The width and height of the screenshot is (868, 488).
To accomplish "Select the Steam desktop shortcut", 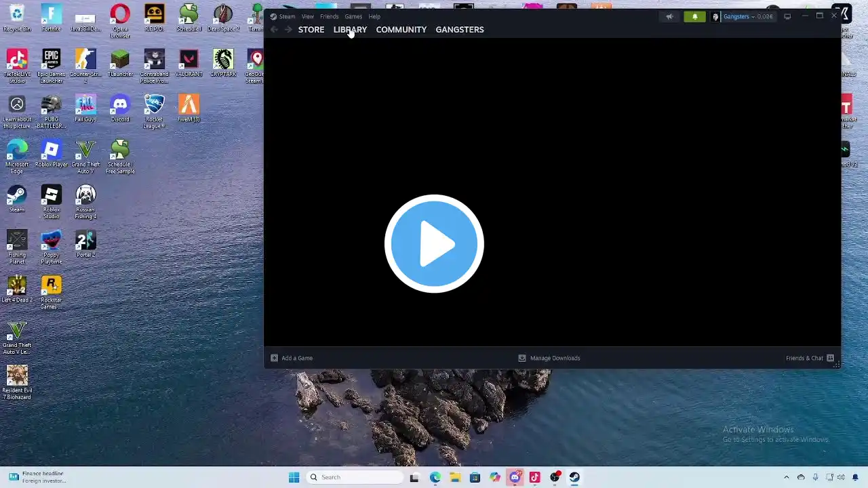I will pyautogui.click(x=17, y=199).
